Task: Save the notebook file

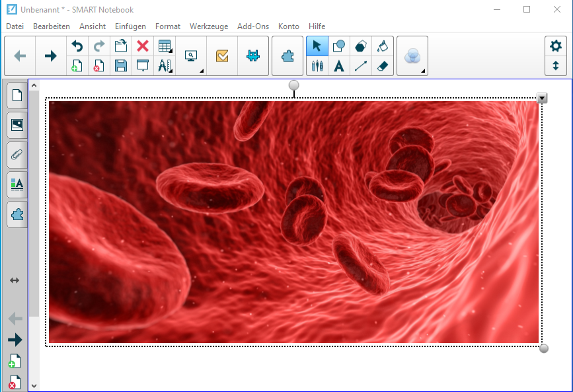Action: pos(120,66)
